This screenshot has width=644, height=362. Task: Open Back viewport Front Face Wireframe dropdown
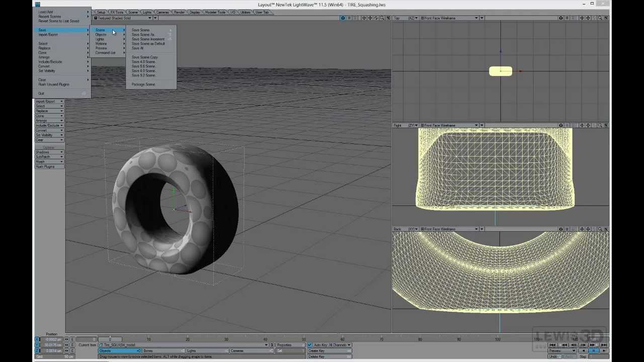pyautogui.click(x=449, y=229)
